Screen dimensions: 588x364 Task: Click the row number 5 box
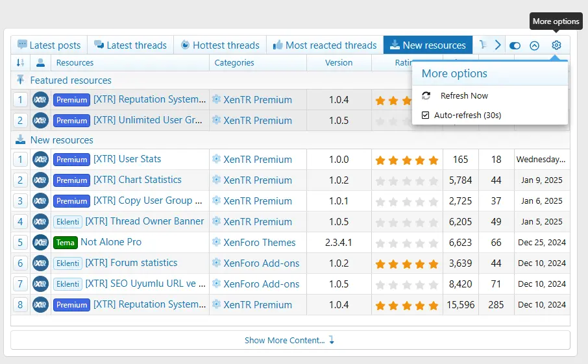(x=20, y=243)
